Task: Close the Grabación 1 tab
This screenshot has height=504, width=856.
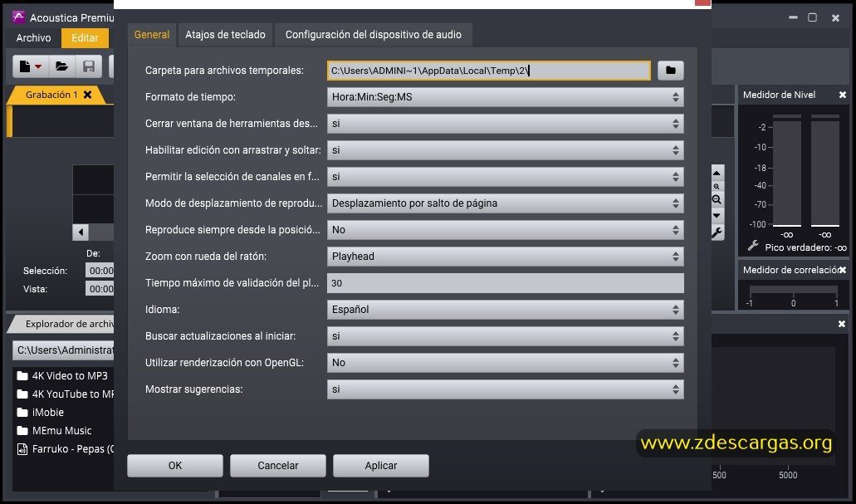Action: coord(87,95)
